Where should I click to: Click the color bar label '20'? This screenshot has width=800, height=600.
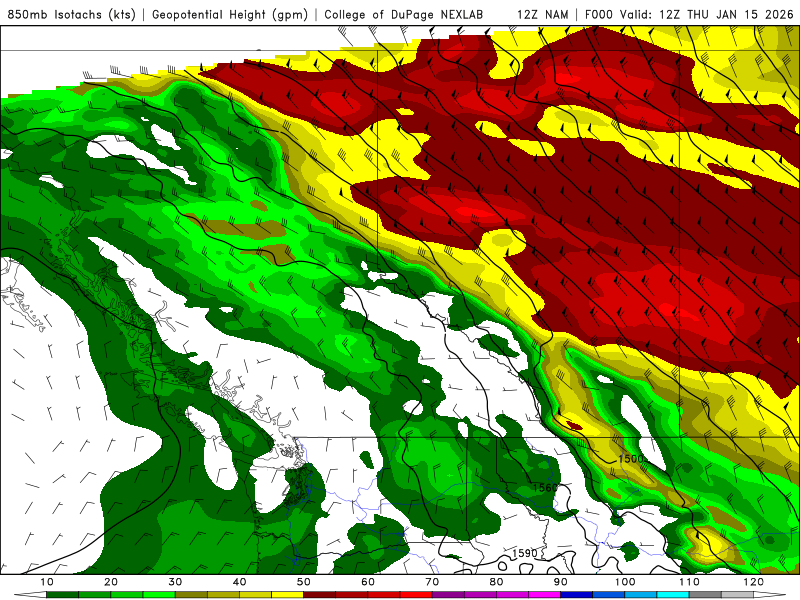(111, 582)
